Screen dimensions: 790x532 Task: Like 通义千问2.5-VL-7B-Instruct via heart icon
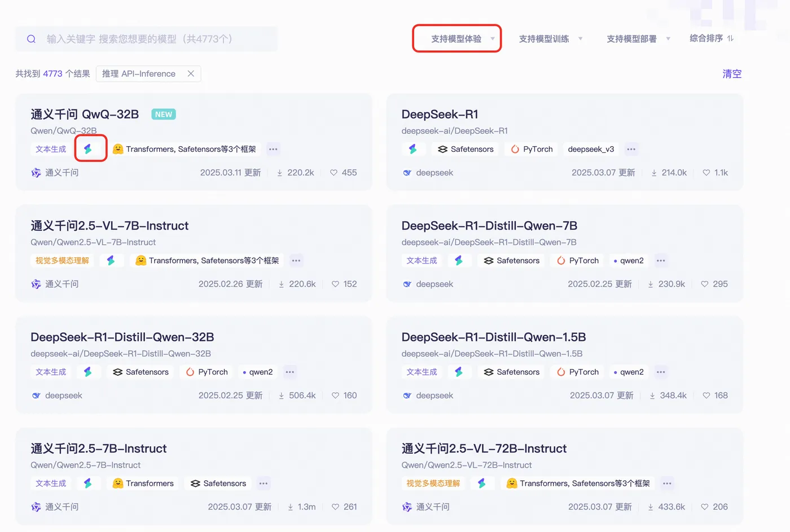336,284
